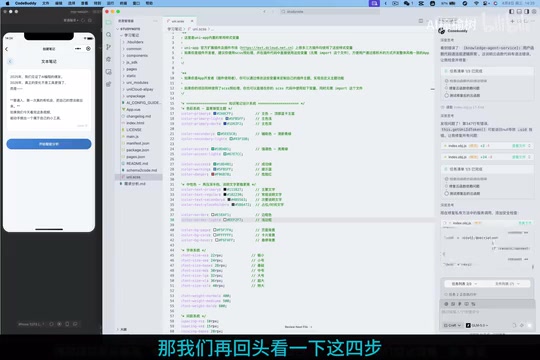Open the Source Control view
The width and height of the screenshot is (540, 360).
108,47
